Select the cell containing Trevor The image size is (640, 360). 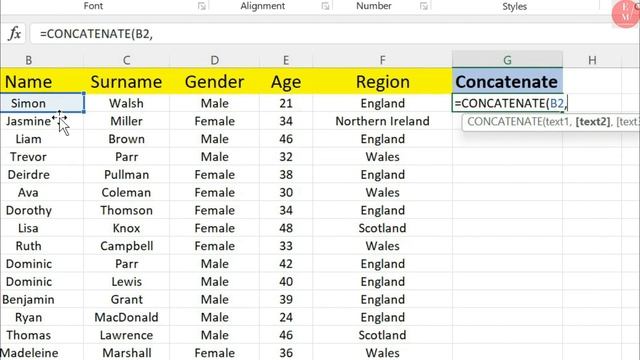pos(42,157)
